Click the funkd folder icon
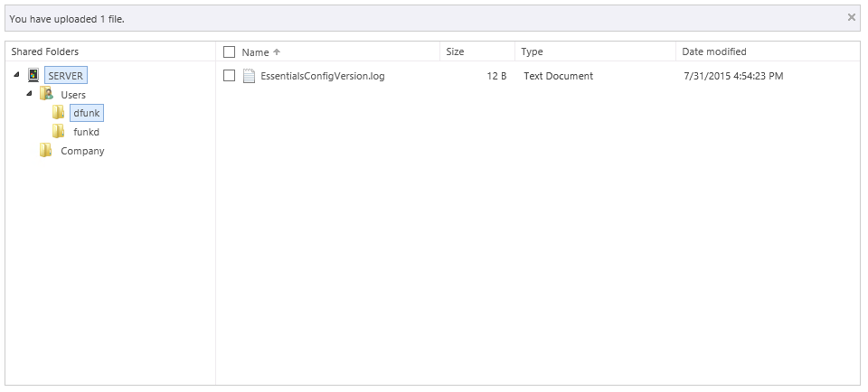This screenshot has width=868, height=392. tap(59, 132)
